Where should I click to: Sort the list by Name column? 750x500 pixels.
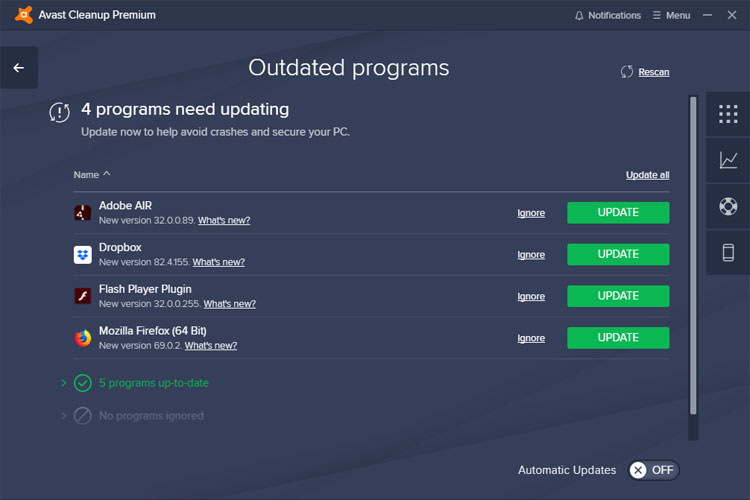pyautogui.click(x=91, y=175)
